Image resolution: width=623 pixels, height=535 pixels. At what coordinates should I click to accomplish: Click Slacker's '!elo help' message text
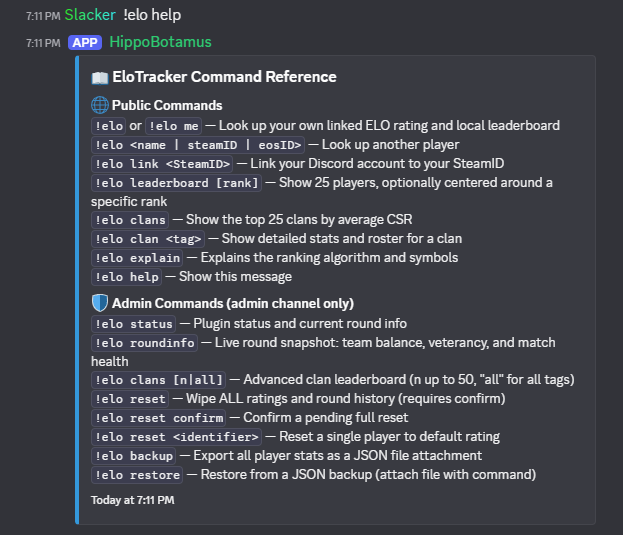pyautogui.click(x=152, y=15)
